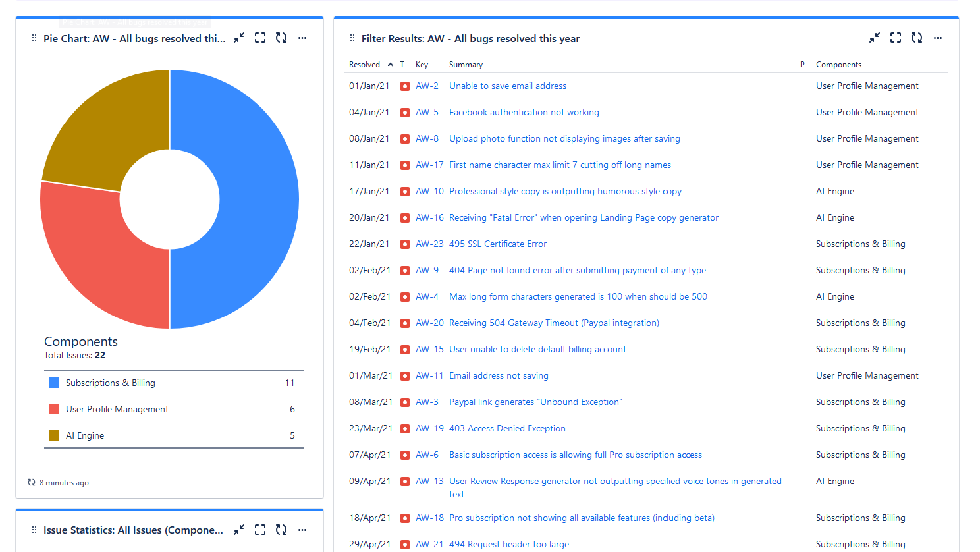Sort by the Key column header

(422, 65)
